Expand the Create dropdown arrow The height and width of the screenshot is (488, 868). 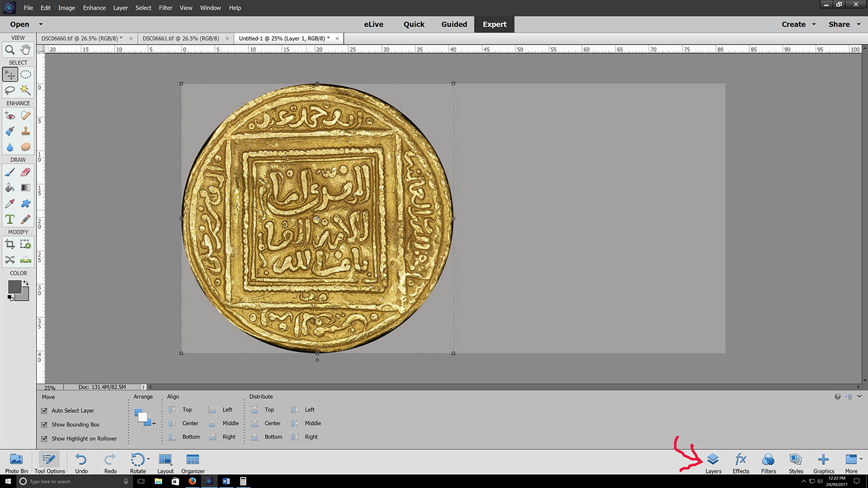(x=814, y=24)
